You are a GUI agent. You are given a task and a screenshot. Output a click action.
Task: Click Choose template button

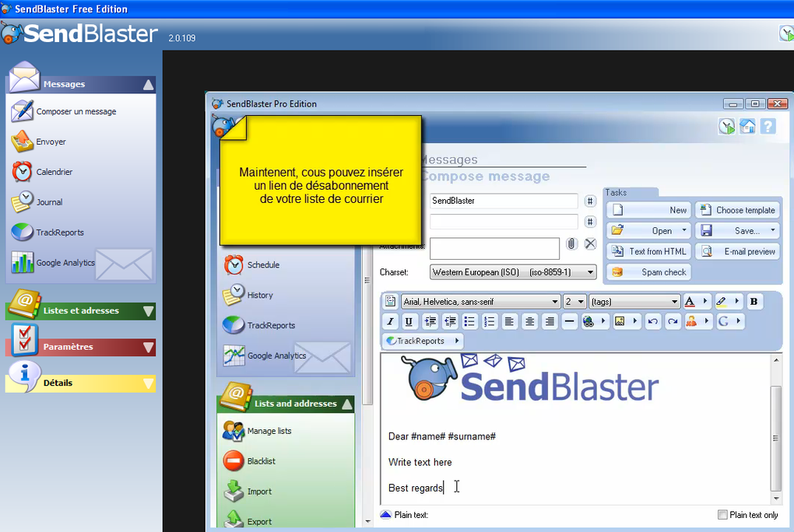[x=737, y=210]
